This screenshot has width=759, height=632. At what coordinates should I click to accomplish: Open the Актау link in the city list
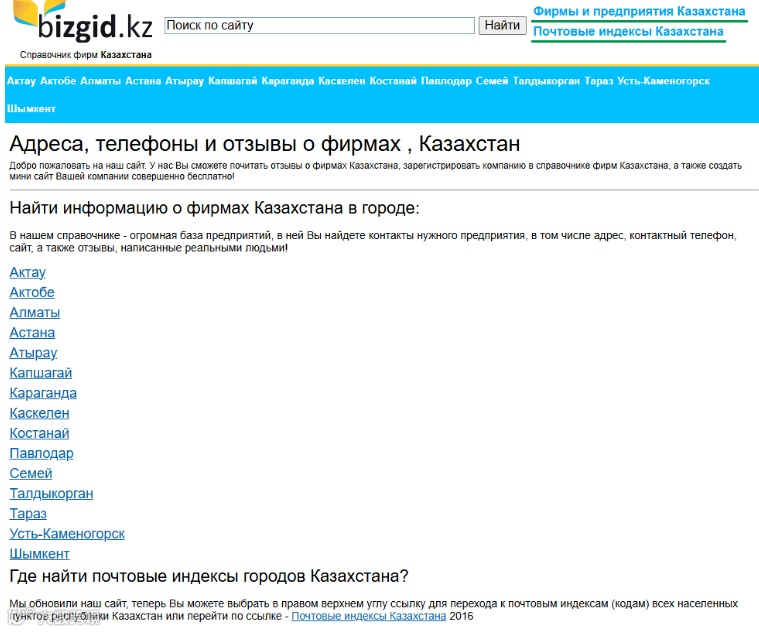[x=28, y=272]
